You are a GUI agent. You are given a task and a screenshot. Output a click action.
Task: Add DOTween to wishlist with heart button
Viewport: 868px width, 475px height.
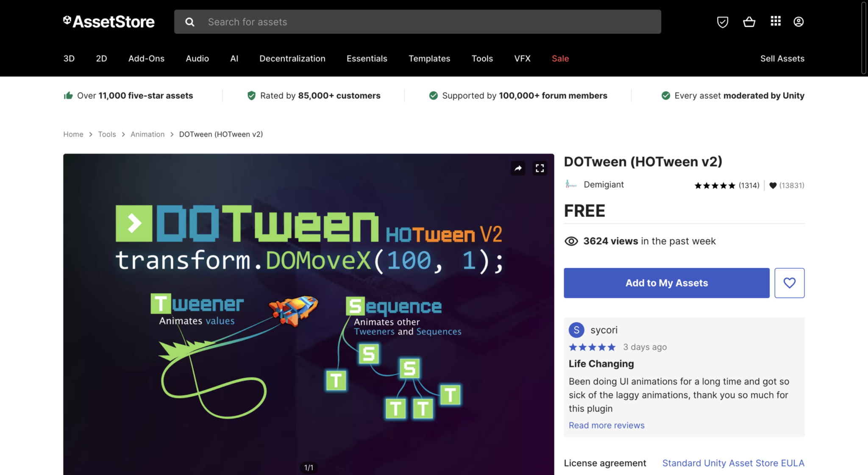(789, 283)
